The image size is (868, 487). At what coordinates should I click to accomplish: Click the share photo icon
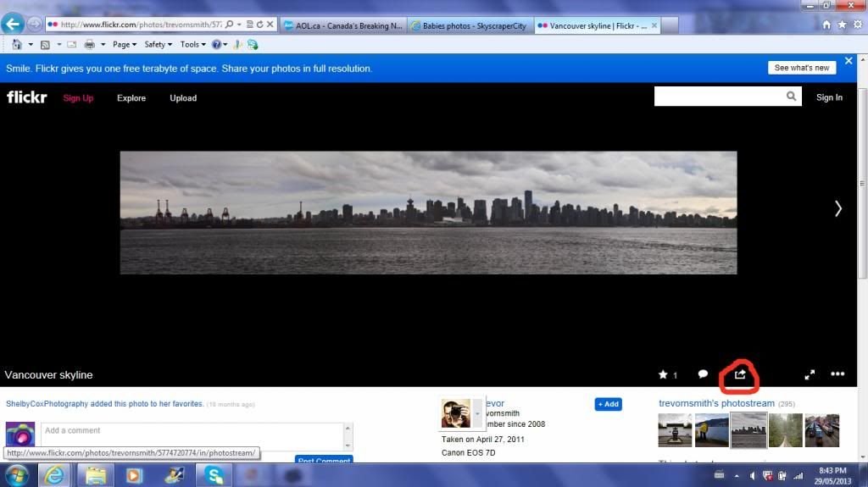740,374
